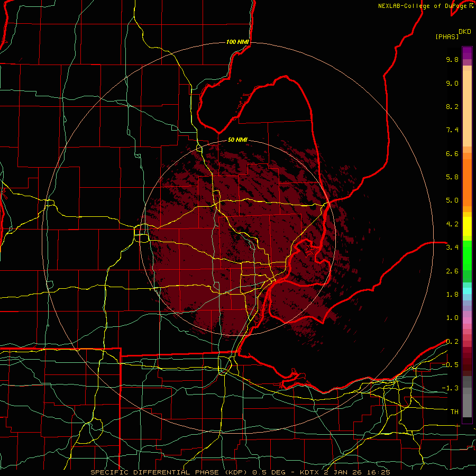This screenshot has width=476, height=476.
Task: Click the Specific Differential Phase caption text
Action: coord(240,472)
